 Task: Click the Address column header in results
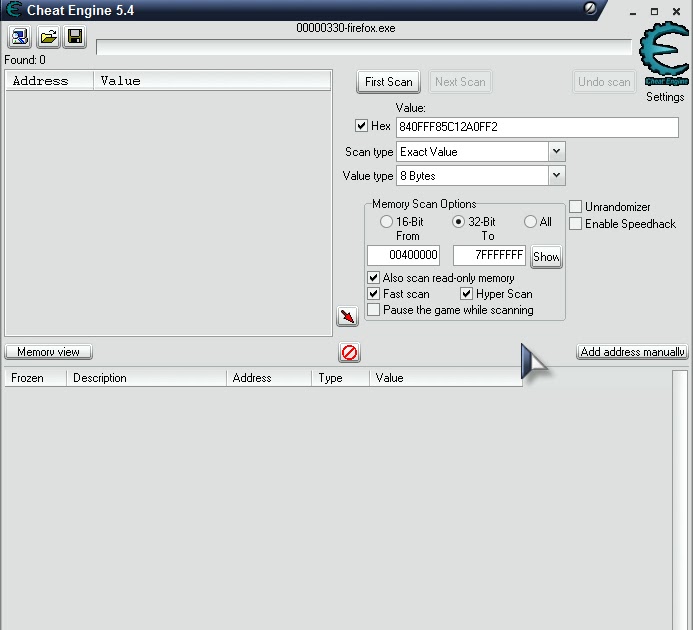click(50, 81)
